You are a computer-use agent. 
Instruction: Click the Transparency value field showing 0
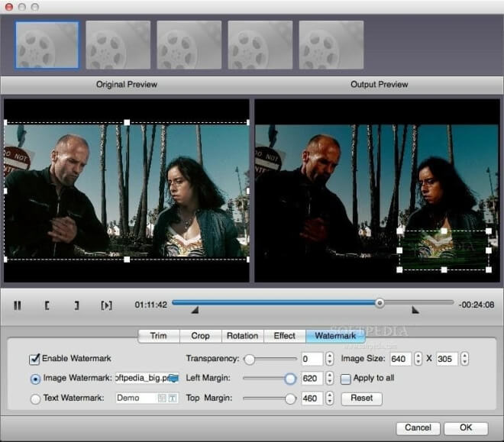[x=312, y=359]
